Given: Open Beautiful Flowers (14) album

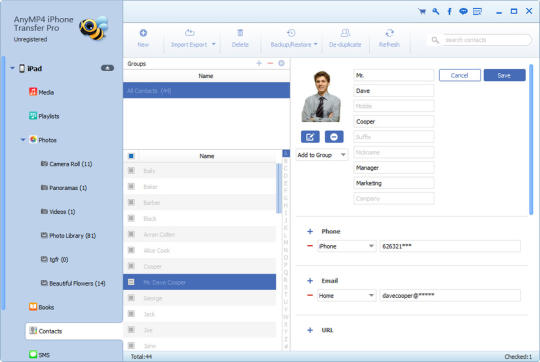Looking at the screenshot, I should pyautogui.click(x=73, y=283).
